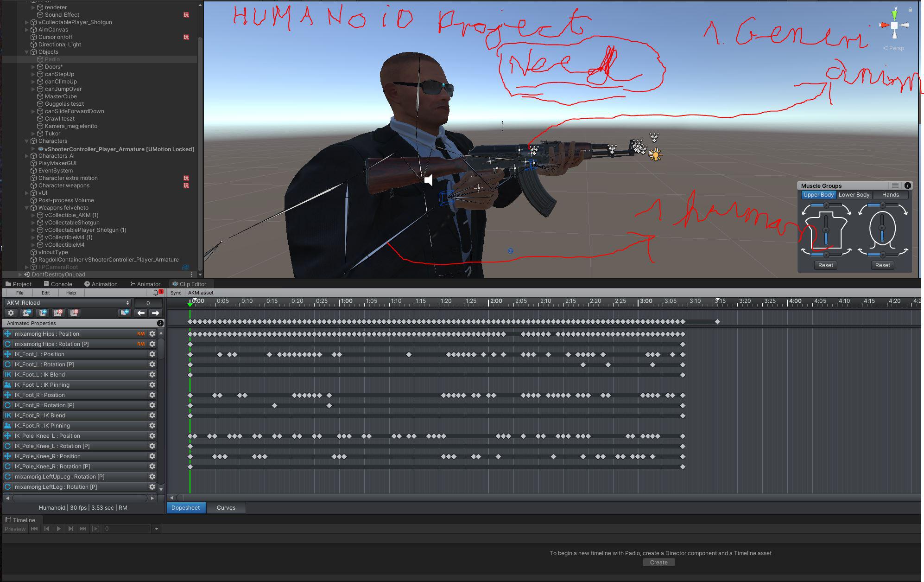Click rotation icon of IK_Pole_Knee_R : Rotation [P]

(x=7, y=467)
